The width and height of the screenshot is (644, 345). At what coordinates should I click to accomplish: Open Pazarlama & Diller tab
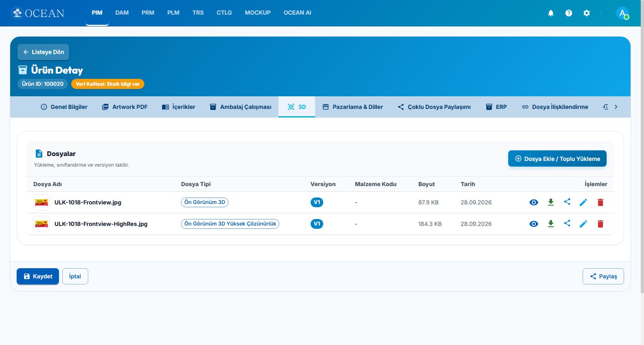352,107
